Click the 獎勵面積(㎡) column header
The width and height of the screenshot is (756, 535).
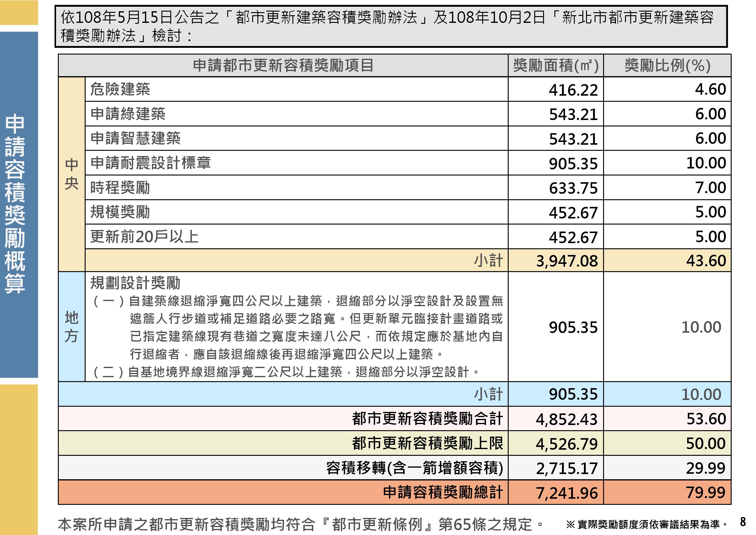click(556, 66)
